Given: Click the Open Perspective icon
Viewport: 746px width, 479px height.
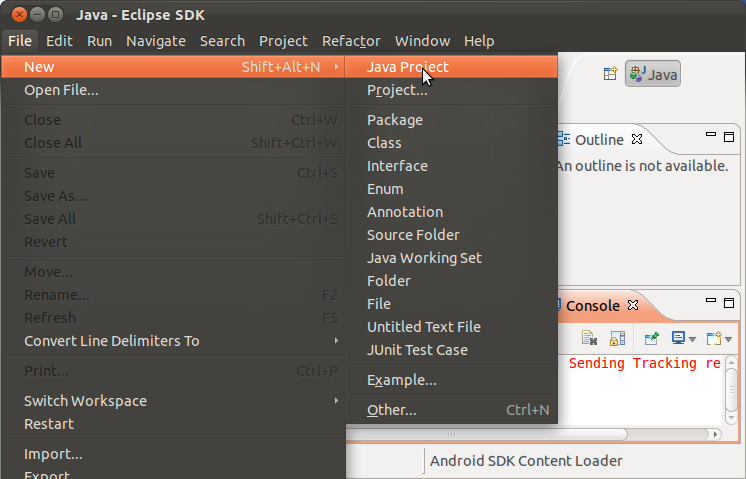Looking at the screenshot, I should coord(610,74).
